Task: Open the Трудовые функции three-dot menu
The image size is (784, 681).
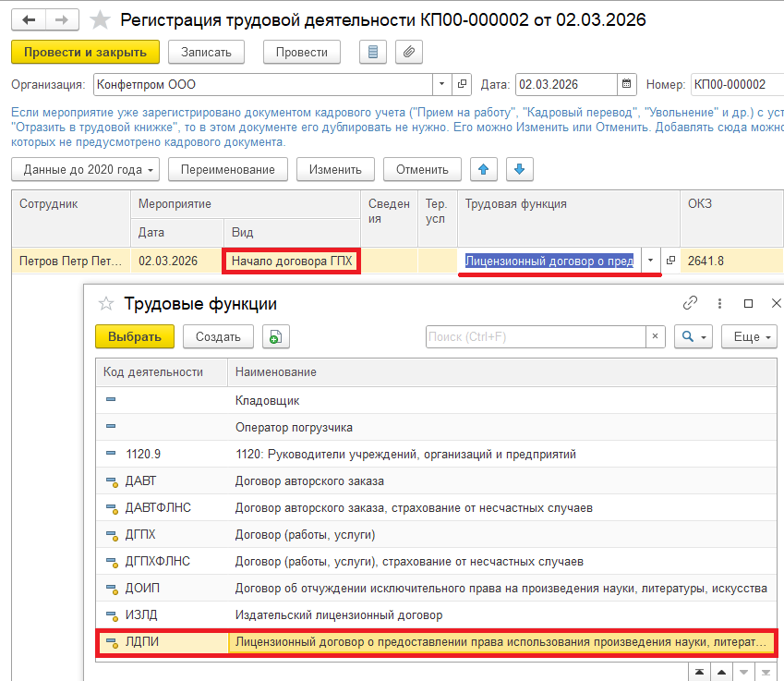Action: (x=719, y=303)
